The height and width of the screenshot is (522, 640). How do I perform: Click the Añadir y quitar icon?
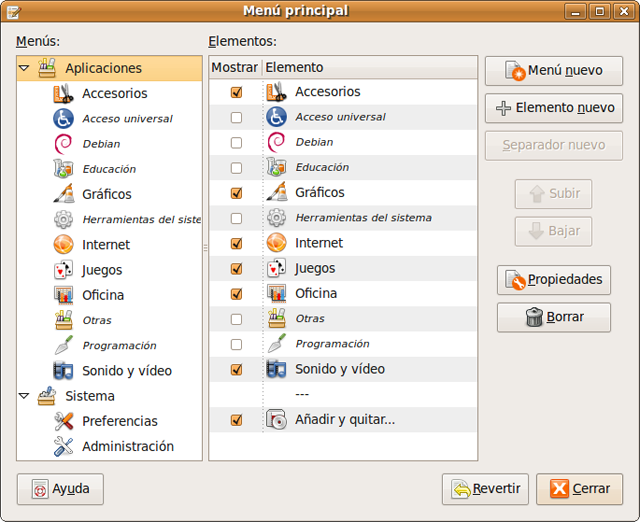[x=277, y=419]
